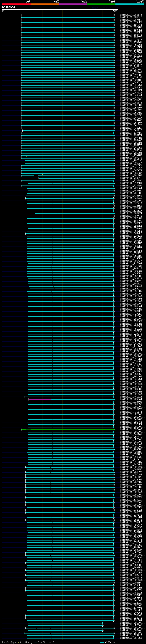Select hit label UniRef100_Q84TA8
Screen dimensions: 146x644
click(x=131, y=50)
